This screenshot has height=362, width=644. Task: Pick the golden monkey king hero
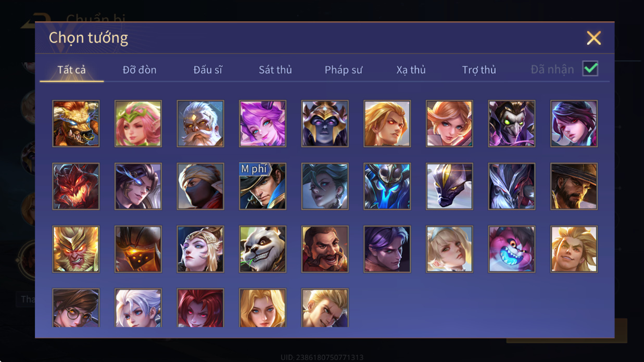coord(75,249)
